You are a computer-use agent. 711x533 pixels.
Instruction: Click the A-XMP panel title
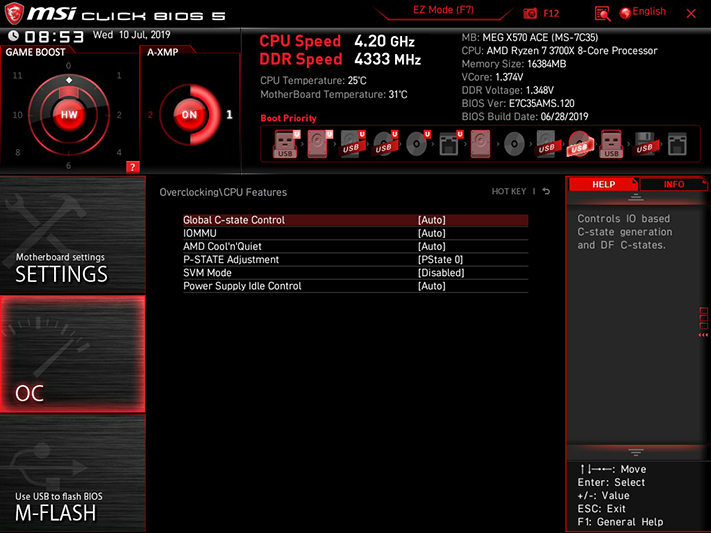click(x=162, y=52)
